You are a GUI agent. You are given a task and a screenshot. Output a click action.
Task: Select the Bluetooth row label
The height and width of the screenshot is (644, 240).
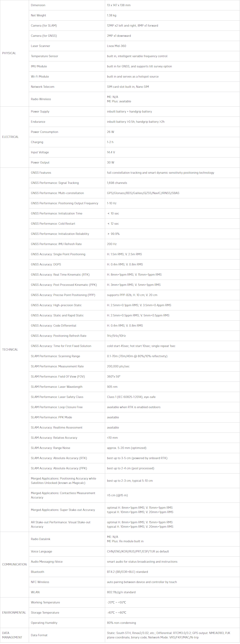tap(38, 572)
